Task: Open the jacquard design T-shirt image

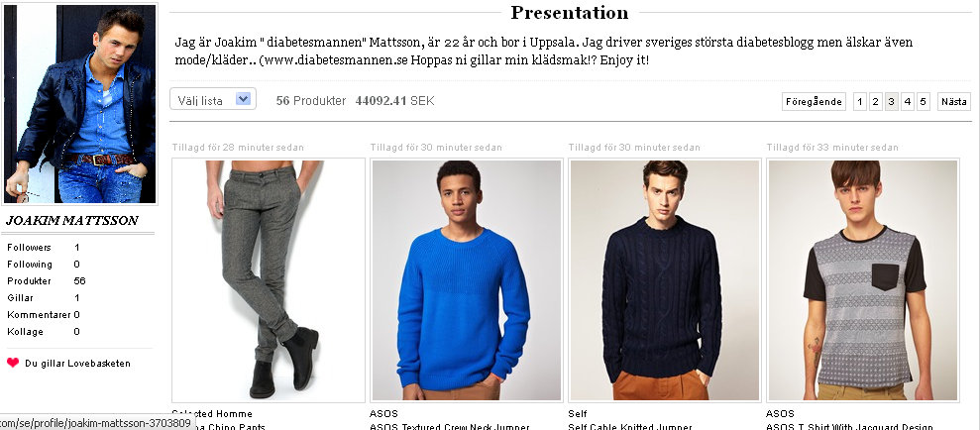Action: point(862,280)
